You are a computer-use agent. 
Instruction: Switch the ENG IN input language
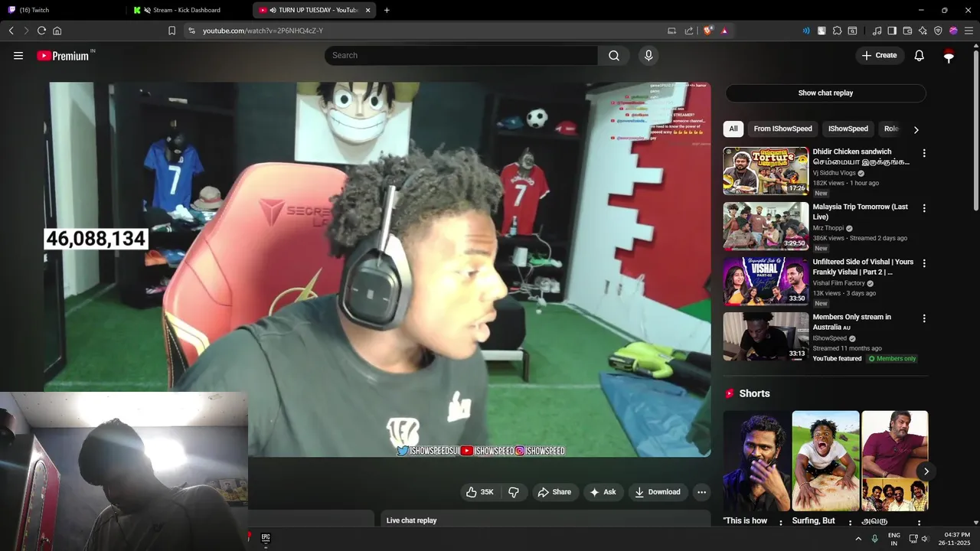pos(894,539)
